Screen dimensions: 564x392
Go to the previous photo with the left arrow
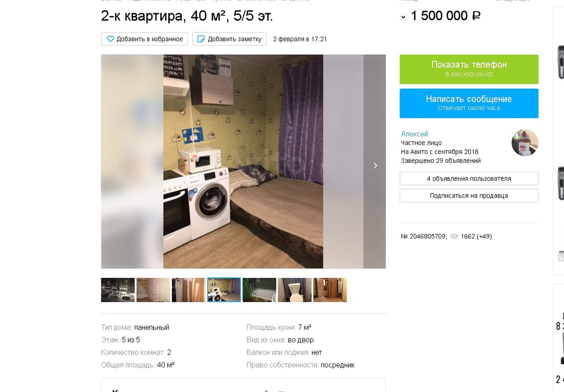111,166
